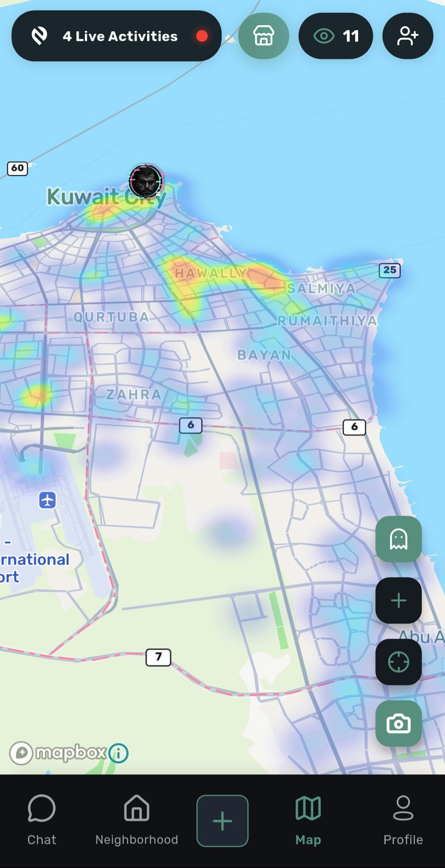Image resolution: width=445 pixels, height=868 pixels.
Task: Tap route 60 road shield
Action: (17, 168)
